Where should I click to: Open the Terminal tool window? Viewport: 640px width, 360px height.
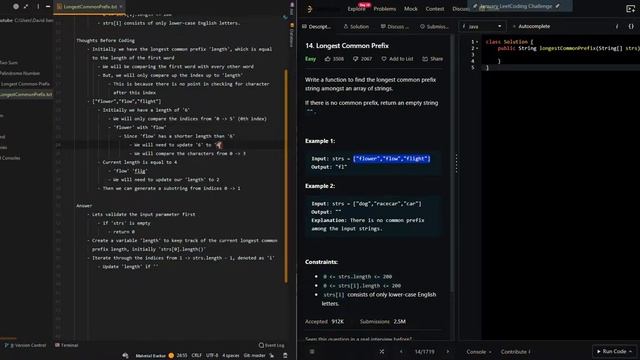[x=67, y=345]
